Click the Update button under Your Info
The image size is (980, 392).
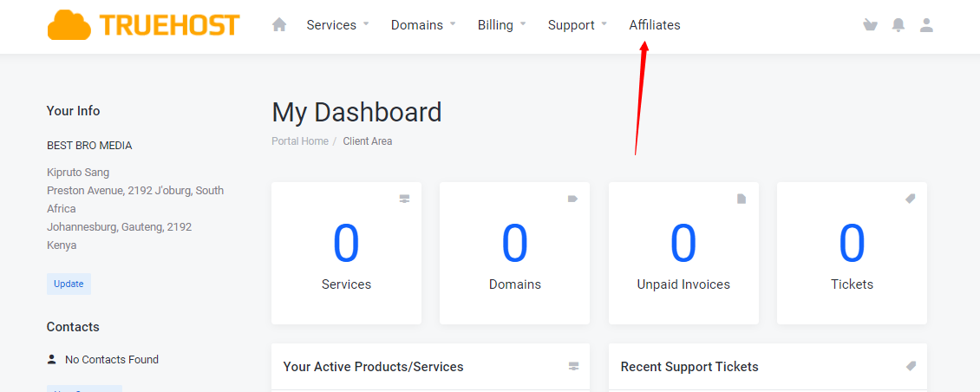click(69, 284)
